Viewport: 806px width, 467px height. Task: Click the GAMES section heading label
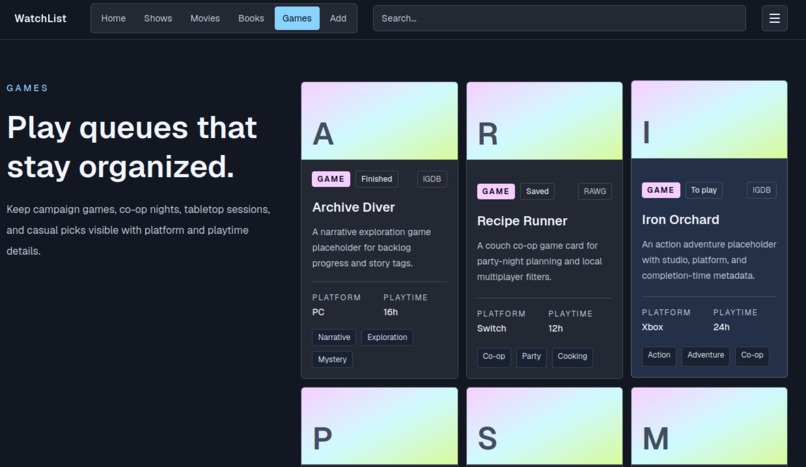[27, 88]
